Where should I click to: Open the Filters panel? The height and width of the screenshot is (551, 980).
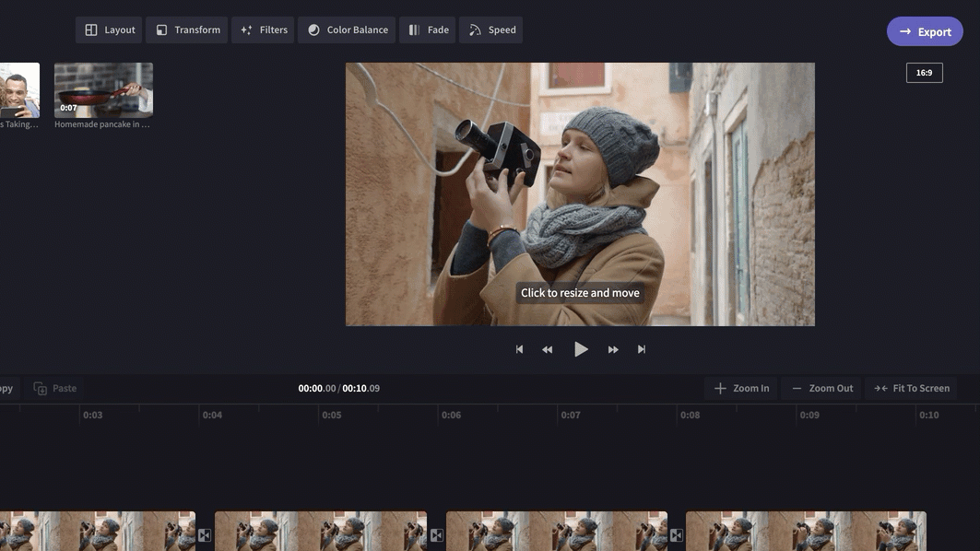pyautogui.click(x=263, y=30)
